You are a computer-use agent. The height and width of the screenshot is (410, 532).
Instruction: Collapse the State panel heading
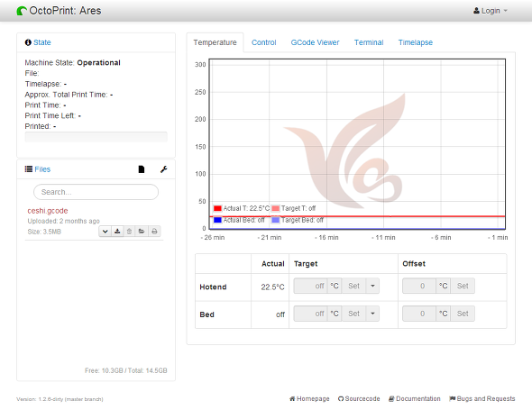click(42, 42)
